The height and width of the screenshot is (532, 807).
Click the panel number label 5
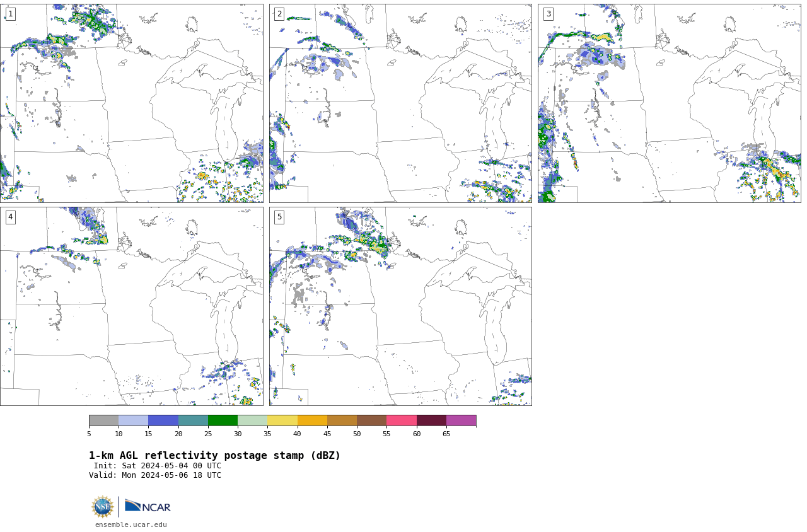pyautogui.click(x=279, y=217)
